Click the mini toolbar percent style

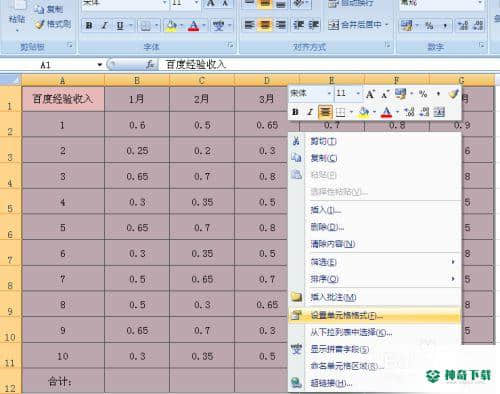coord(423,94)
